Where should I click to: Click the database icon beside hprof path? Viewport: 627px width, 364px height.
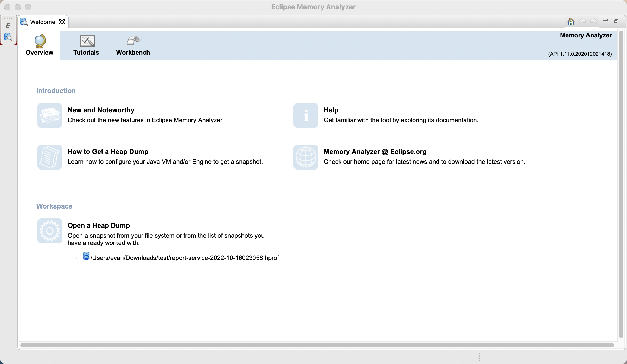86,256
